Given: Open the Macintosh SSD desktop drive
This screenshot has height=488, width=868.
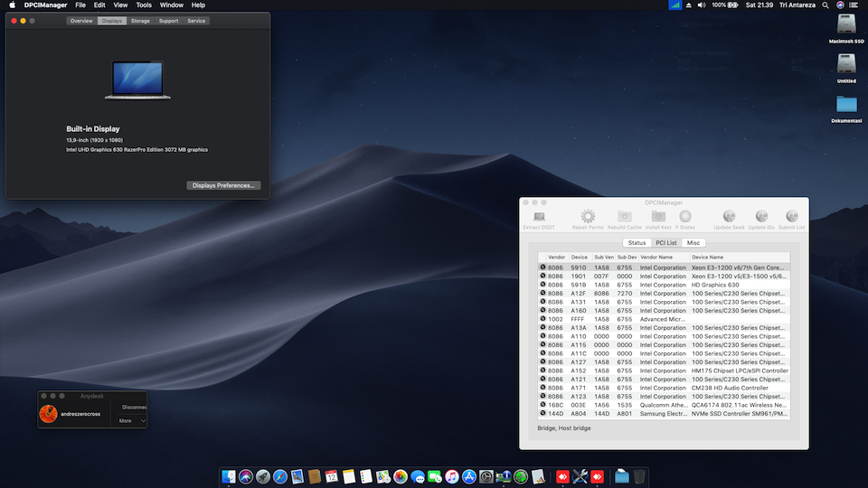Looking at the screenshot, I should [x=846, y=25].
